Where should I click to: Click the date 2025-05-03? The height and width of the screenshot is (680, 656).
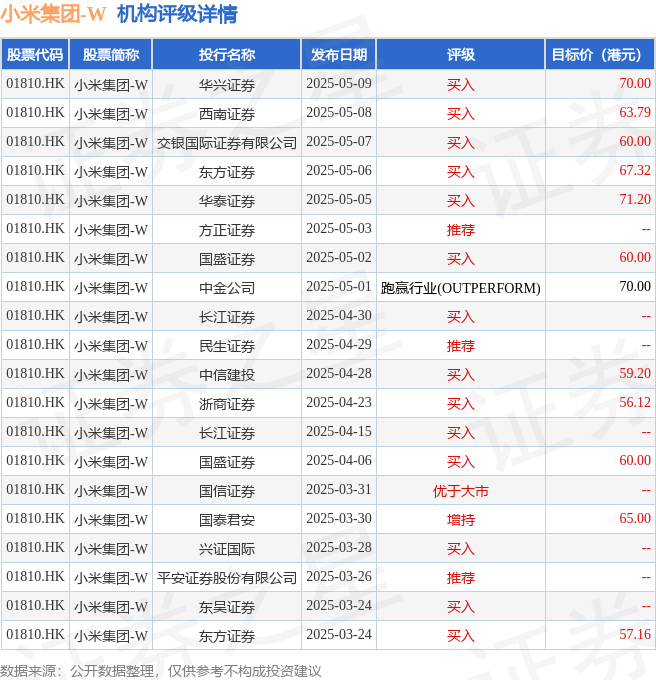point(339,229)
